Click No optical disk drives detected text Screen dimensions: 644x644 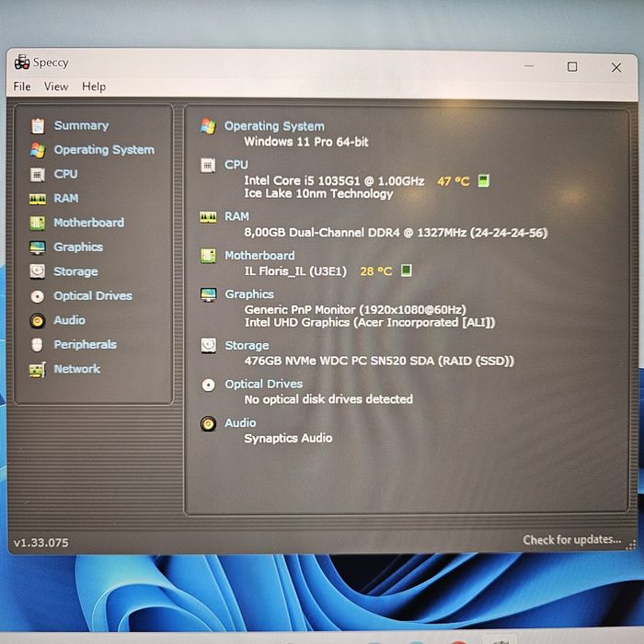(328, 399)
